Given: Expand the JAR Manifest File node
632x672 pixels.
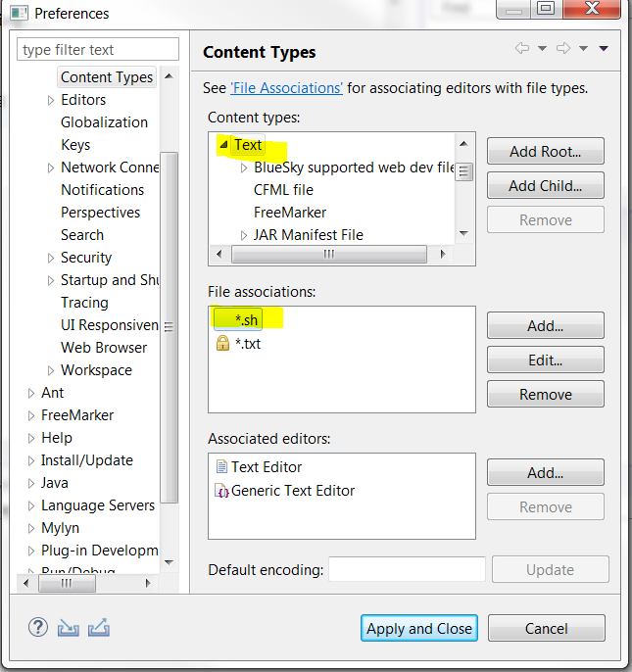Looking at the screenshot, I should 244,235.
